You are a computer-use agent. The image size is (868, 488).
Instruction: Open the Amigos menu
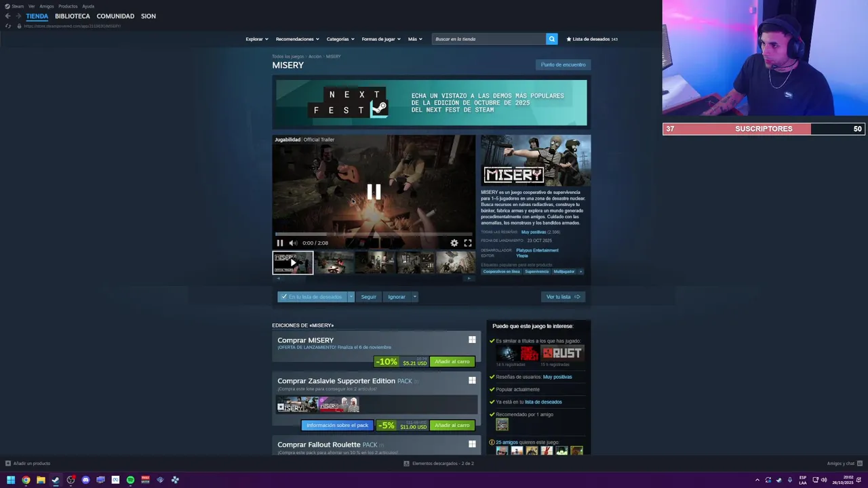(47, 6)
